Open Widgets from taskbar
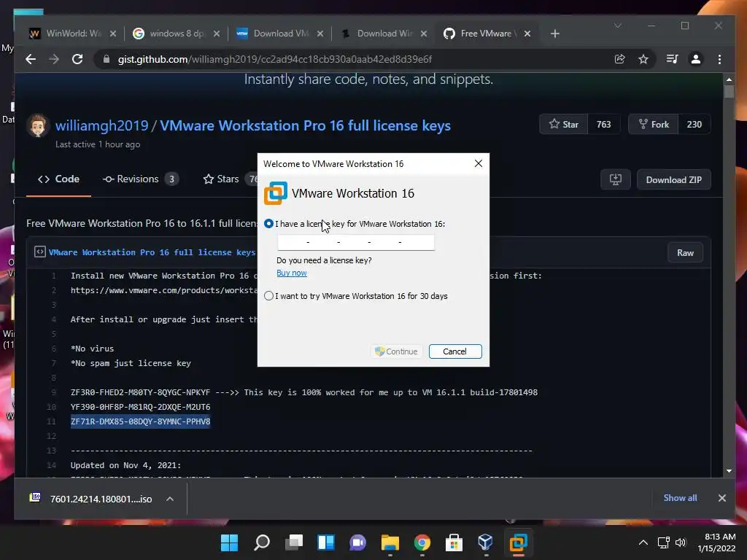747x560 pixels. 326,542
